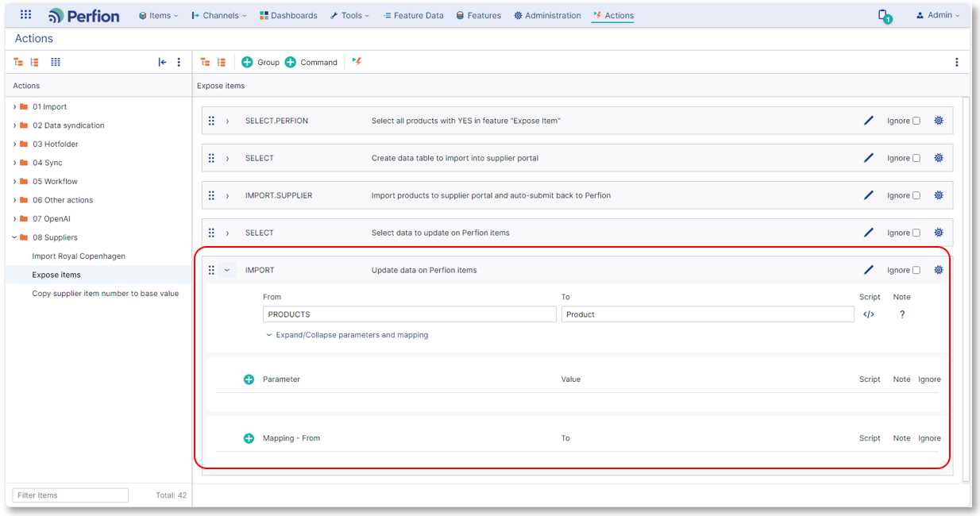Run the action with the lightning icon
980x516 pixels.
pos(357,61)
